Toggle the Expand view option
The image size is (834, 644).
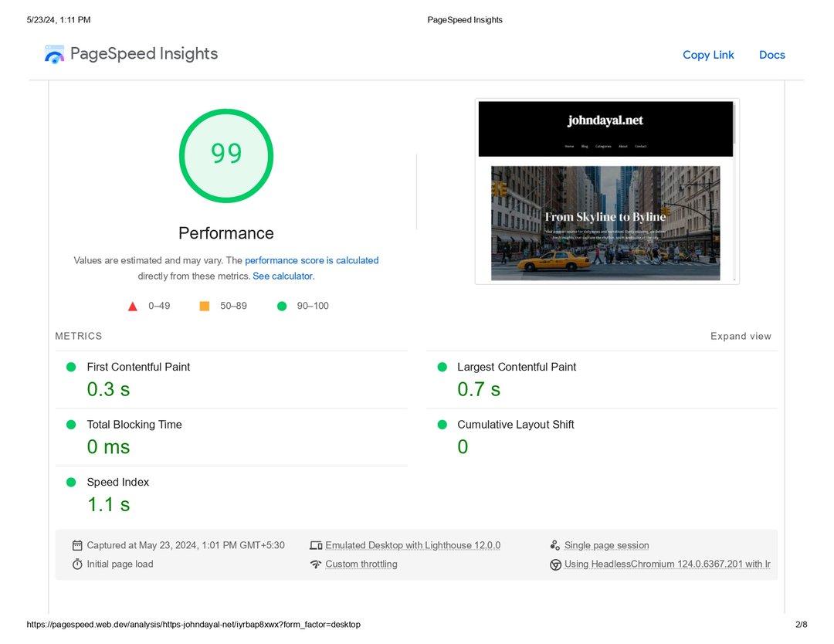coord(741,336)
